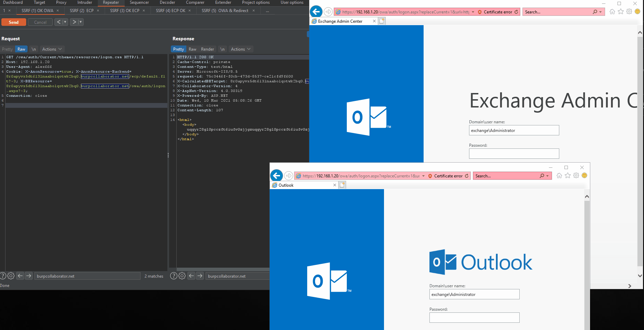The height and width of the screenshot is (330, 644).
Task: Click the Search magnifier in Outlook browser window
Action: click(542, 176)
